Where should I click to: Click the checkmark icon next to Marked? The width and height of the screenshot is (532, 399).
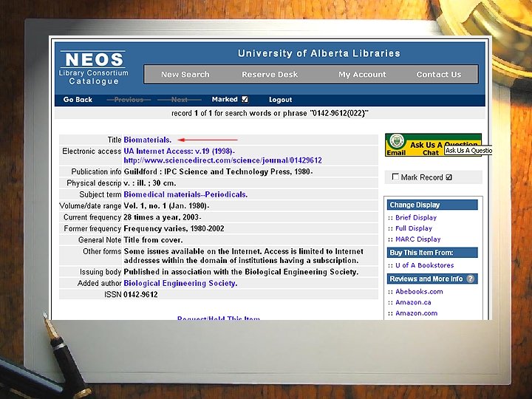[245, 100]
